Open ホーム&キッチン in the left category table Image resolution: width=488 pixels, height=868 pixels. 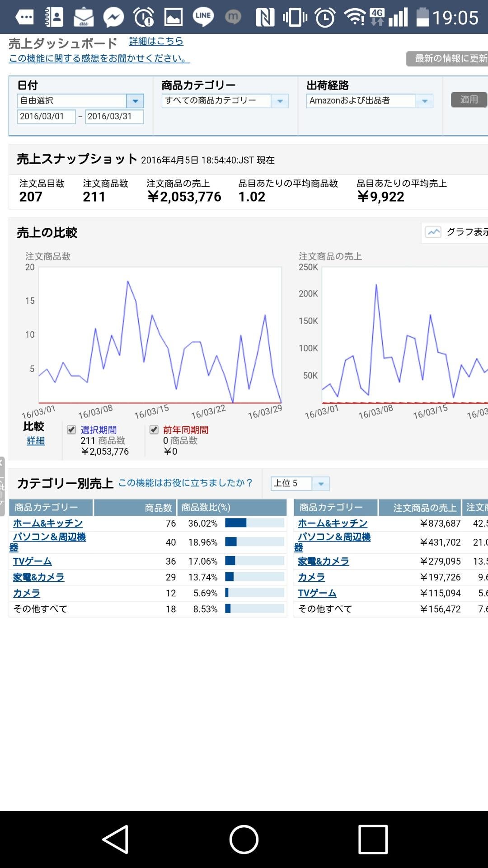[x=48, y=523]
